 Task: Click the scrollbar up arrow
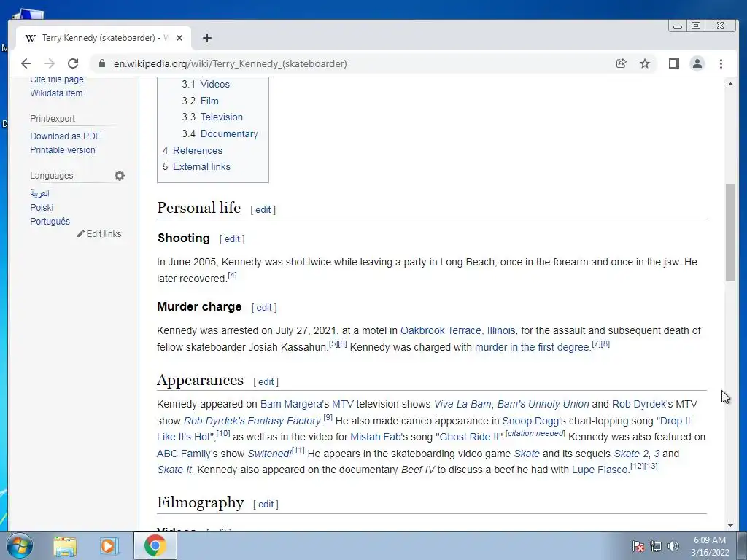tap(730, 84)
